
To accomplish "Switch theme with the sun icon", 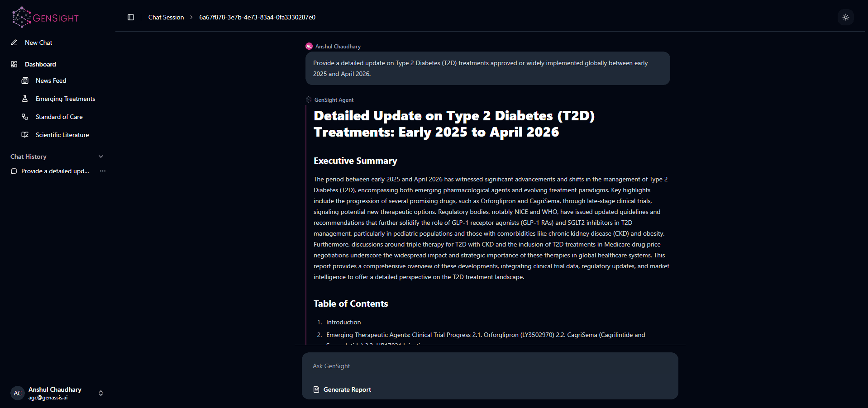I will click(x=845, y=17).
